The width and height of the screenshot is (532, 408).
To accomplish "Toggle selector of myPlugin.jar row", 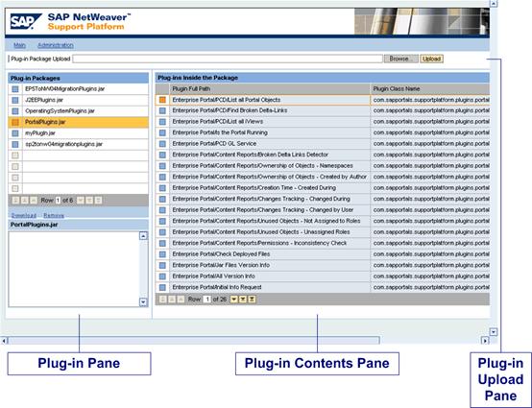I will [x=15, y=133].
